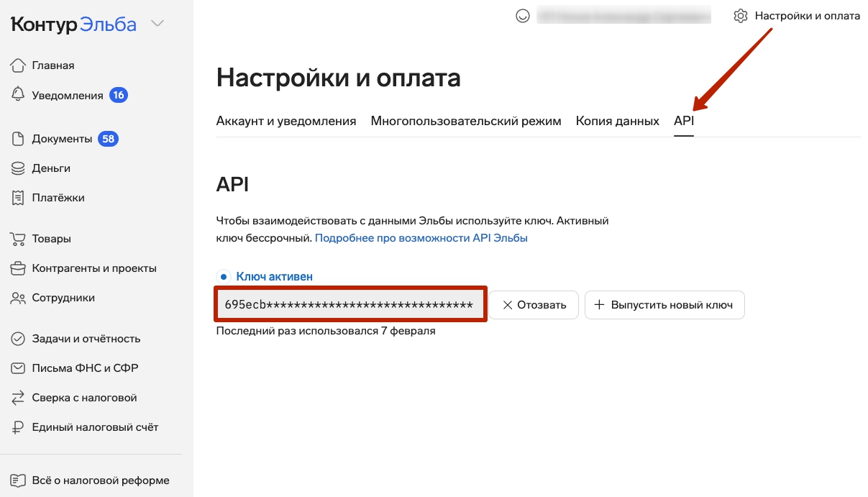Click the Настройки и оплата page title
The image size is (868, 497).
339,78
